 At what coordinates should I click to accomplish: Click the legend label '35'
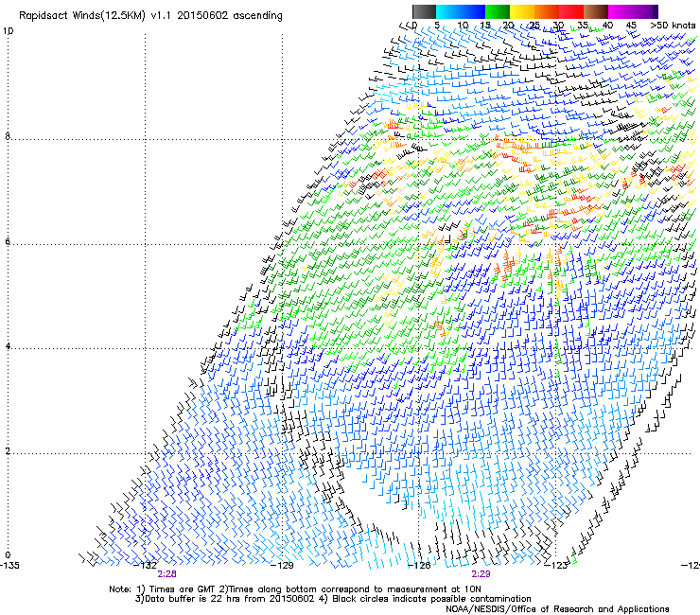(x=583, y=26)
